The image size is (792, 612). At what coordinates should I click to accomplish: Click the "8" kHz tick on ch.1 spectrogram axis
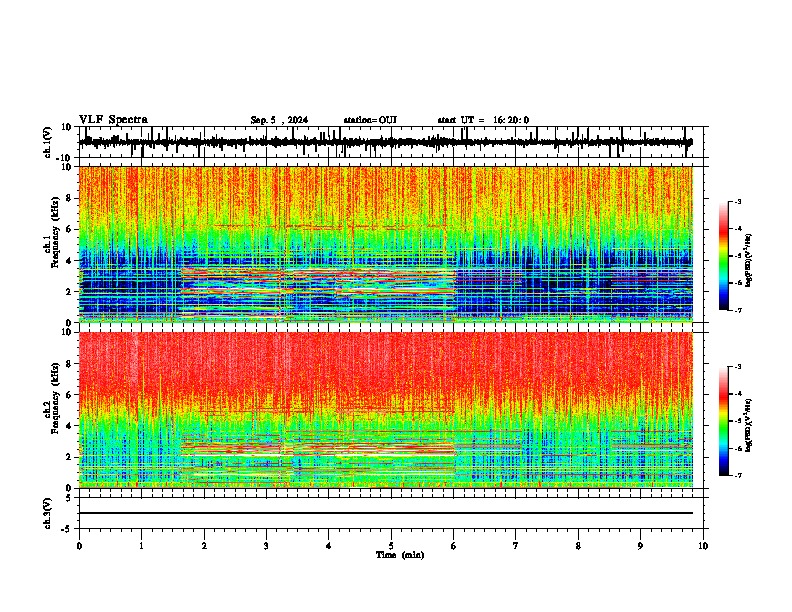[x=70, y=198]
